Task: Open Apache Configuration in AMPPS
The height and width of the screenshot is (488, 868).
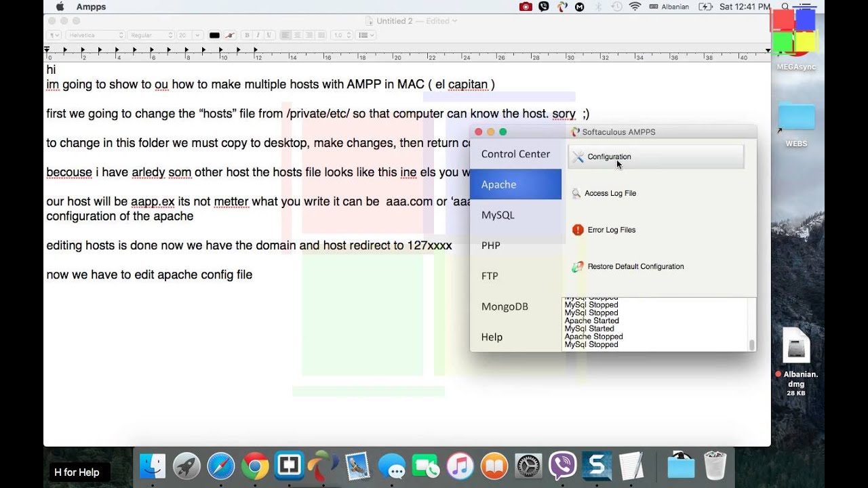Action: (x=656, y=157)
